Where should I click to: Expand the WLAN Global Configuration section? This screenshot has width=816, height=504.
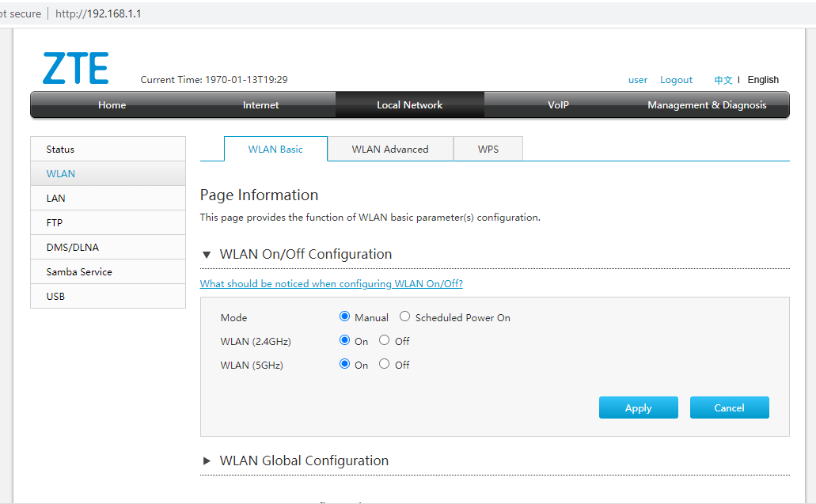[x=207, y=460]
